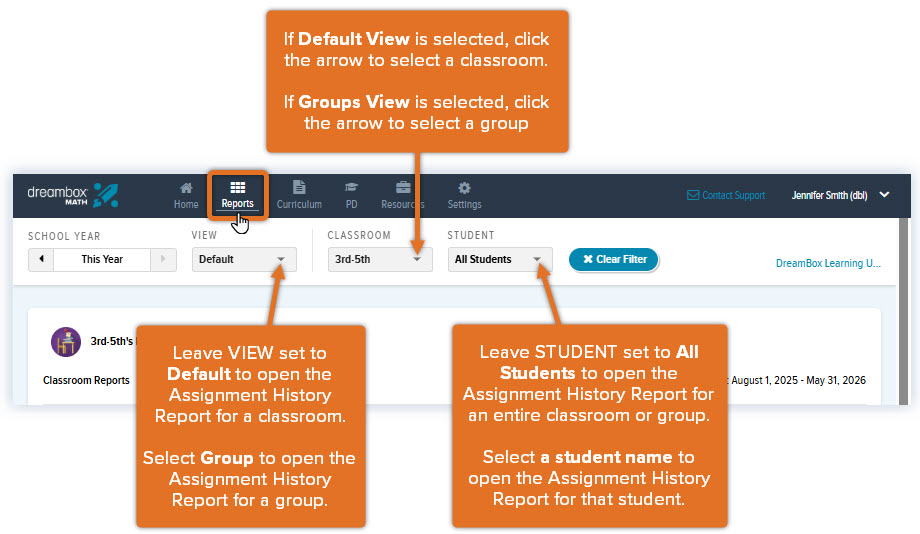Click the August 1, 2025 - May 31, 2026 date range

(x=798, y=380)
